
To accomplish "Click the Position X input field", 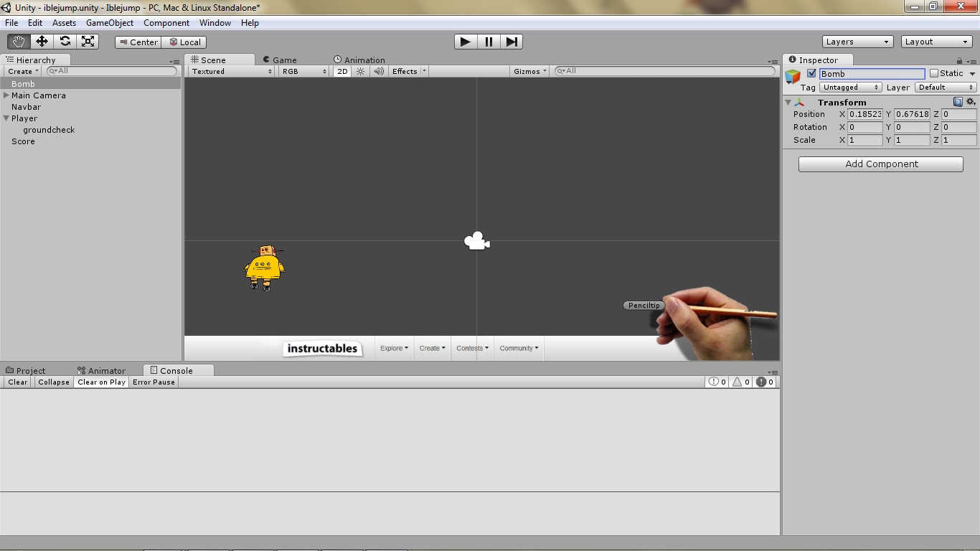I will point(865,114).
